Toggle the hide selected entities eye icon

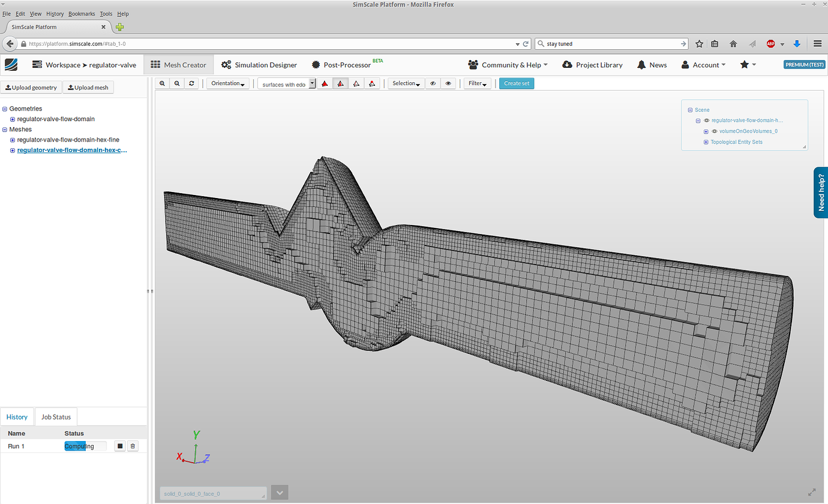pyautogui.click(x=433, y=83)
